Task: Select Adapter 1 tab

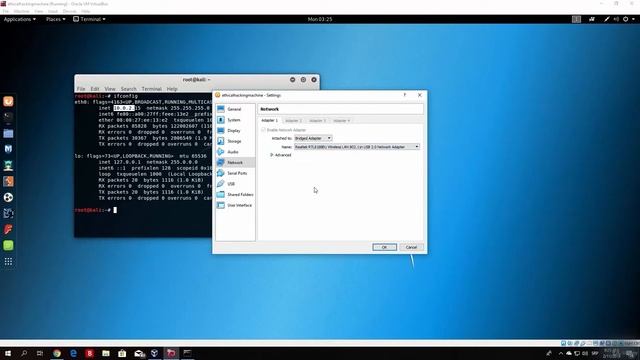Action: (269, 120)
